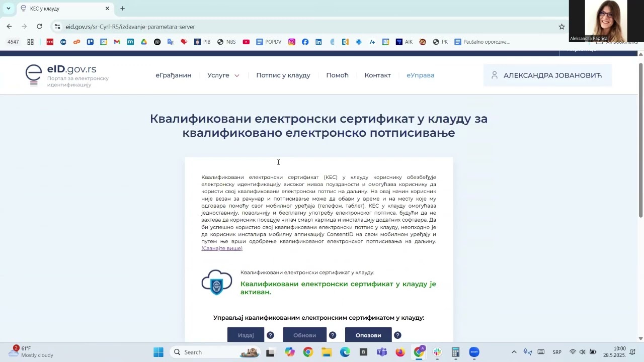Viewport: 644px width, 362px height.
Task: Open the AIK bookmark
Action: pyautogui.click(x=405, y=42)
